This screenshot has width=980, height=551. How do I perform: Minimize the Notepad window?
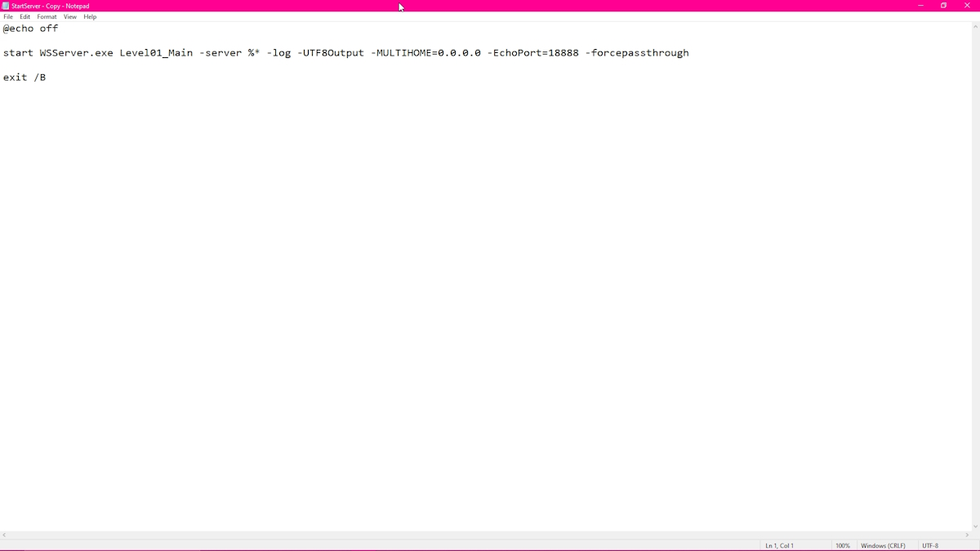[x=920, y=6]
